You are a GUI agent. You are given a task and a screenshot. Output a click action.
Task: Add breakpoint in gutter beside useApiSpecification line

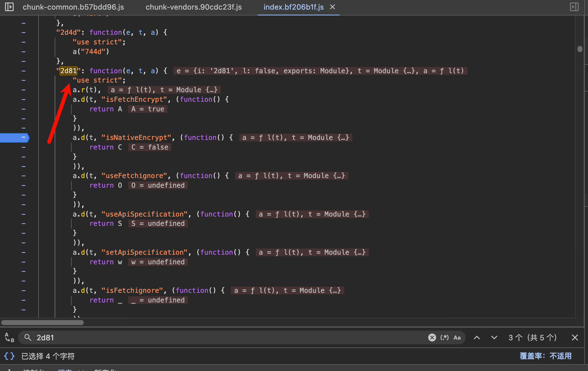pyautogui.click(x=24, y=214)
